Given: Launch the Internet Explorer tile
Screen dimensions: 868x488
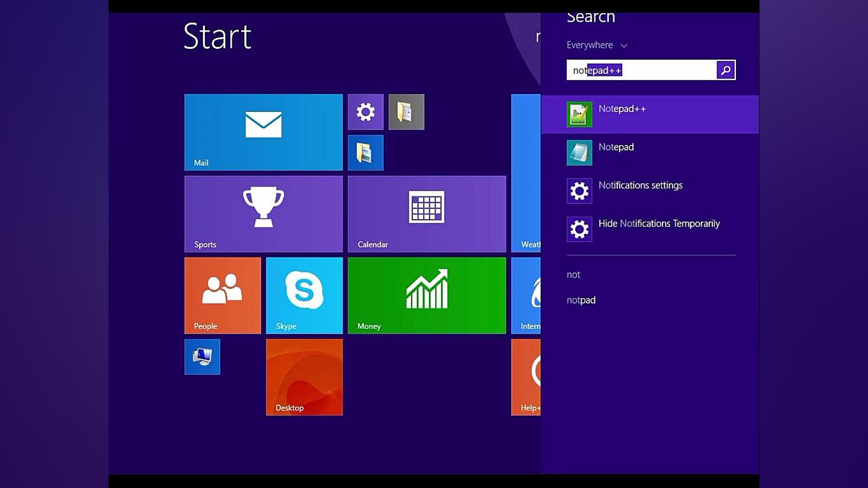Looking at the screenshot, I should (526, 295).
